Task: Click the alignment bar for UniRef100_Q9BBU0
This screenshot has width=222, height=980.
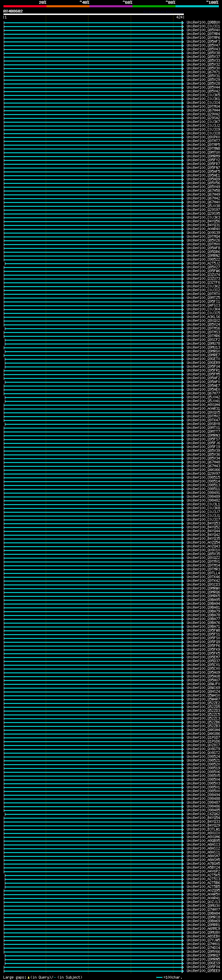Action: coord(94,23)
